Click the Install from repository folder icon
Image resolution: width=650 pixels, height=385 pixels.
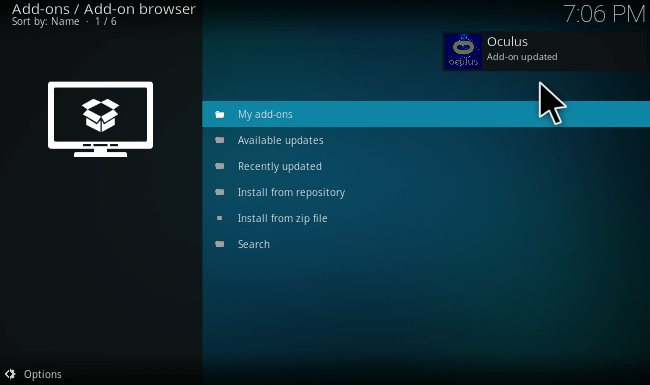click(220, 192)
